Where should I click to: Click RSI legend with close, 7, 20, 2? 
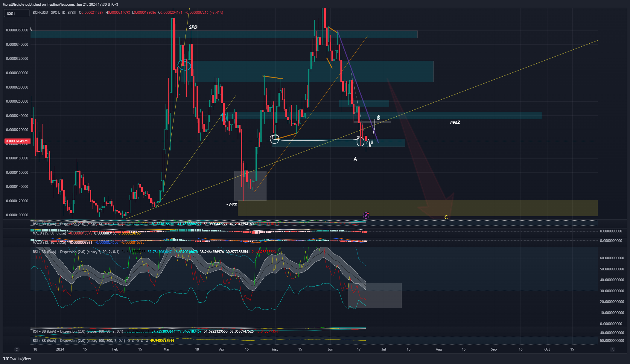(x=76, y=252)
